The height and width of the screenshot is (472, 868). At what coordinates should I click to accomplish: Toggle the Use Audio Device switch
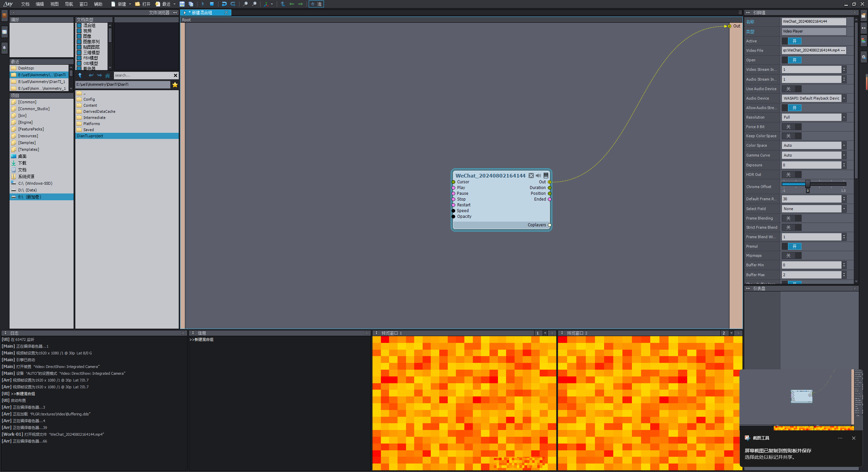[x=791, y=89]
